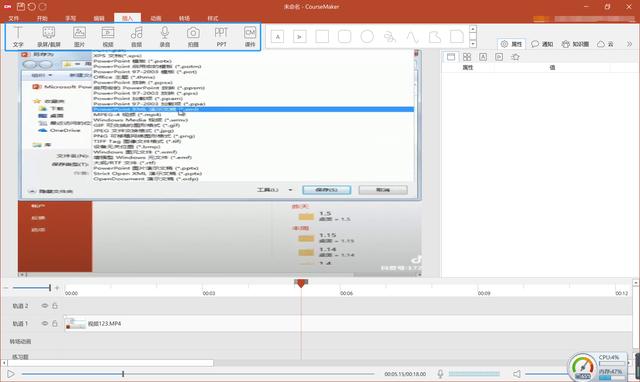Open the page layout icon in properties panel
Viewport: 640px width, 382px height.
point(451,57)
